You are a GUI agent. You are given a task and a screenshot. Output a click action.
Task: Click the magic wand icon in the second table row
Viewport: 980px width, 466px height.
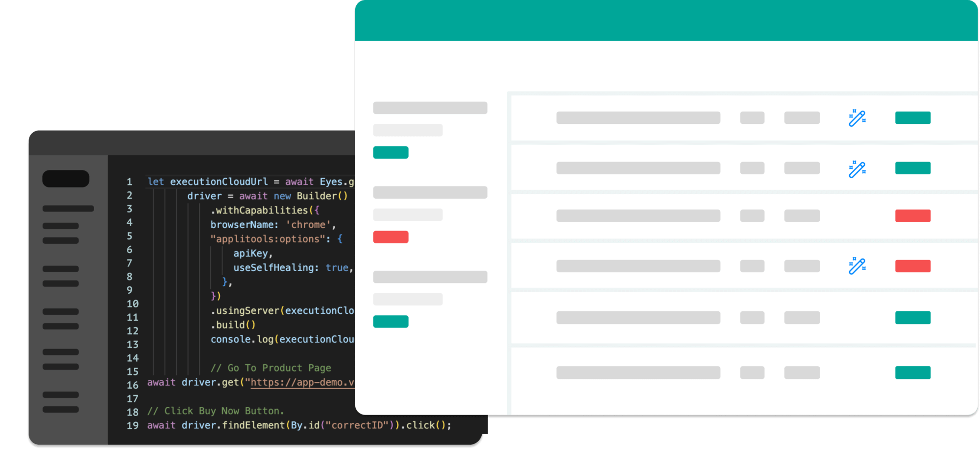click(857, 169)
